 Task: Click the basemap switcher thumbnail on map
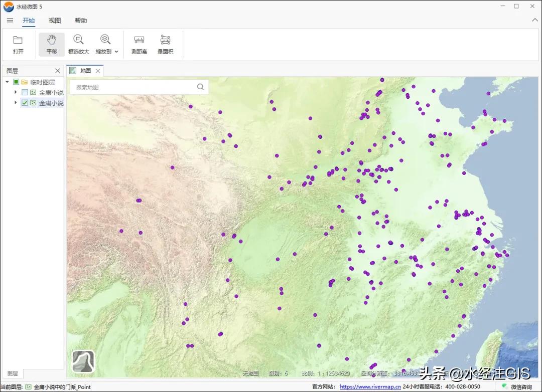[83, 361]
